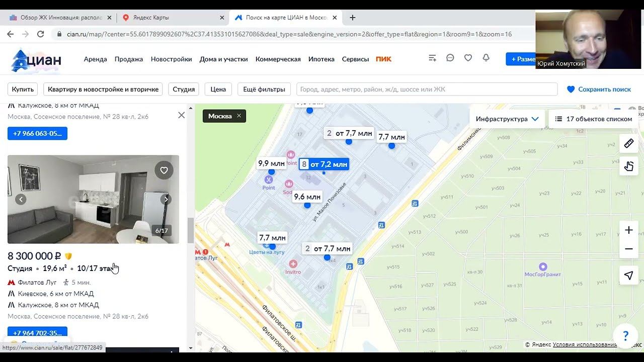Open favorites heart icon in header
This screenshot has width=644, height=362.
tap(468, 58)
